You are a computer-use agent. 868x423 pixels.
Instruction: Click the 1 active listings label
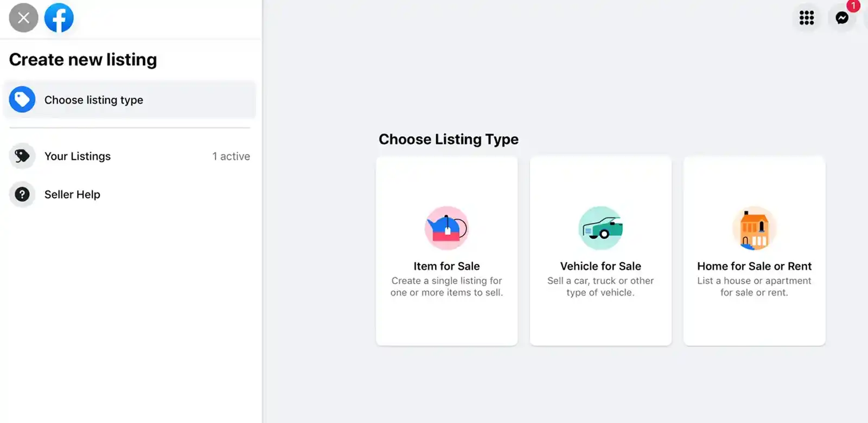(x=231, y=156)
